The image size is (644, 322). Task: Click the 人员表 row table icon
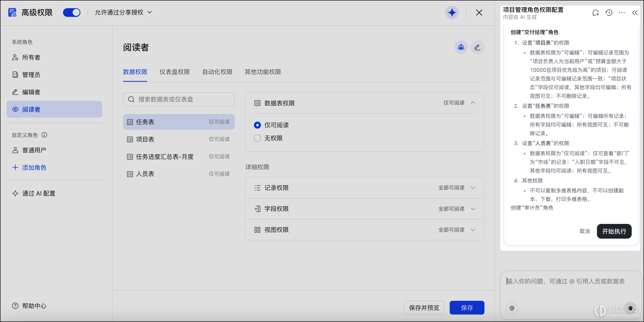tap(130, 174)
